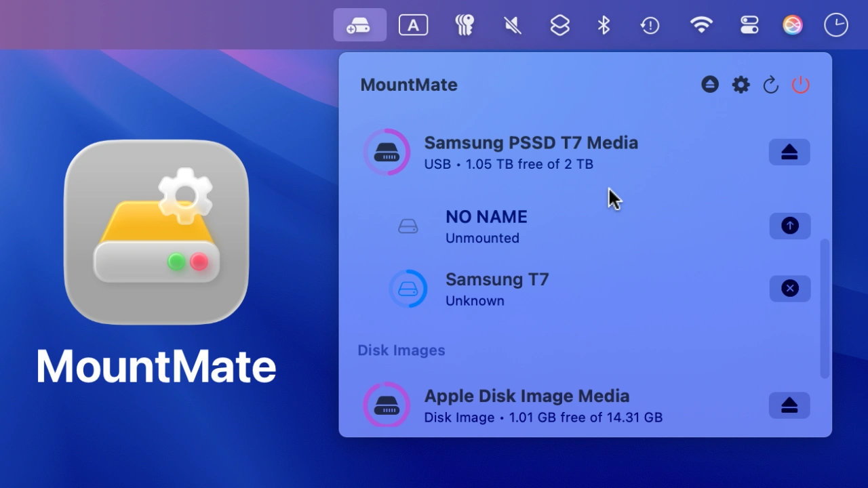The height and width of the screenshot is (488, 868).
Task: Open MountMate settings gear
Action: click(741, 85)
